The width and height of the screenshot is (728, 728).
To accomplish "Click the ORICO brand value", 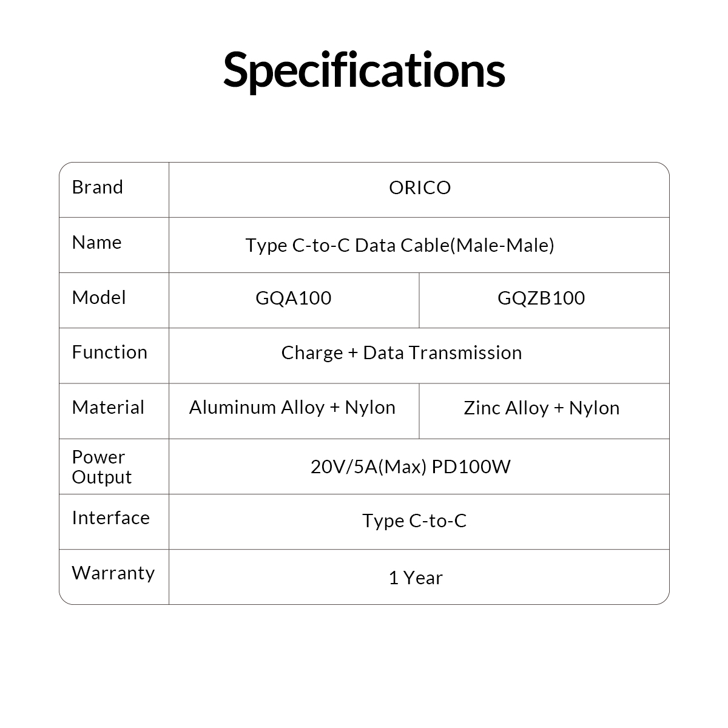I will click(x=420, y=188).
